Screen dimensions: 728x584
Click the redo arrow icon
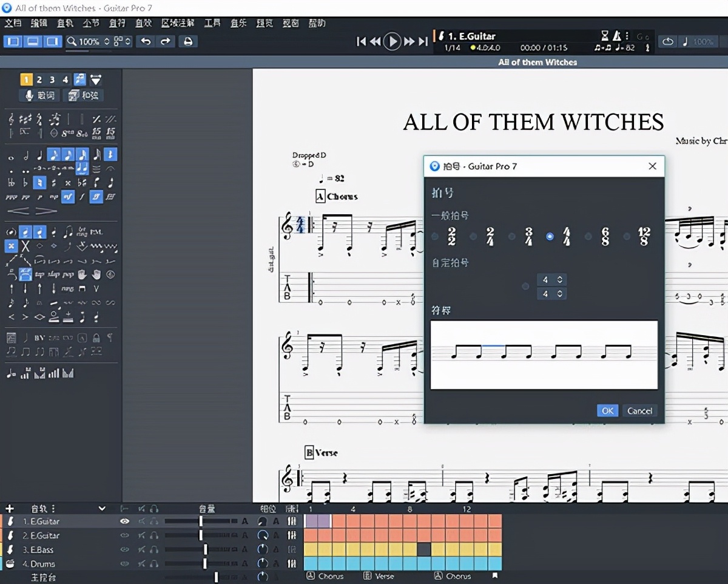pos(165,41)
